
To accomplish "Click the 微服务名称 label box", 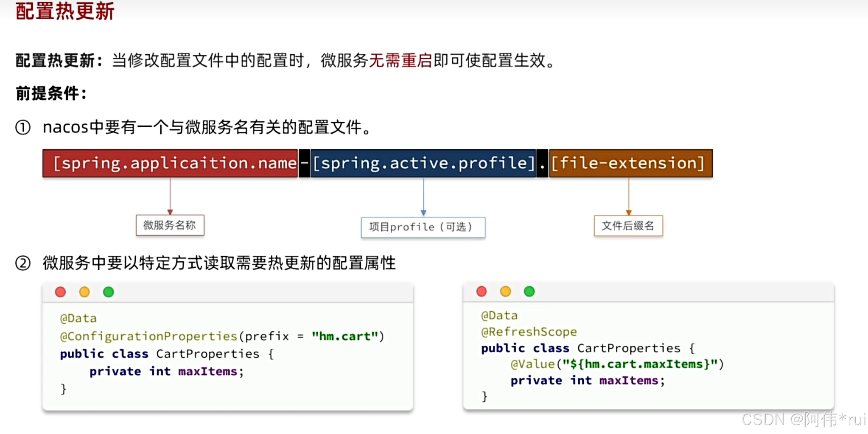I will (x=170, y=225).
